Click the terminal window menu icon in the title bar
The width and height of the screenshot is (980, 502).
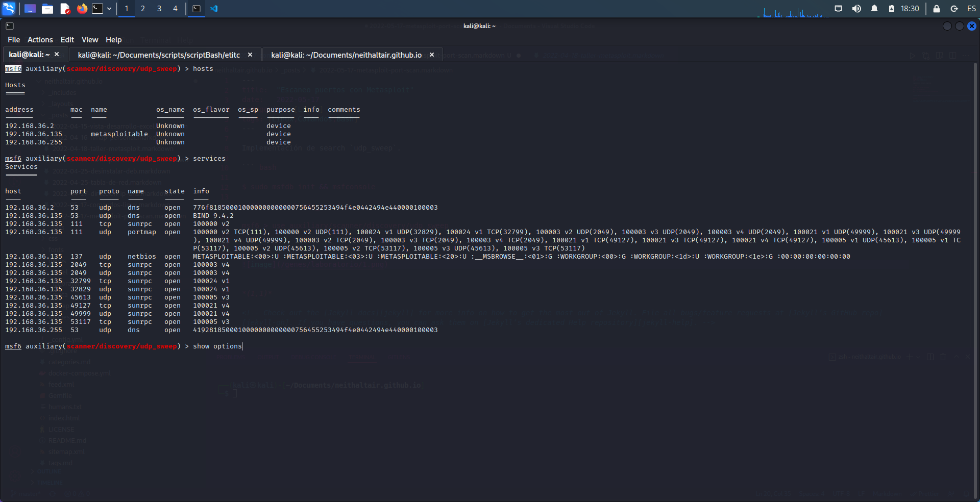(x=10, y=26)
